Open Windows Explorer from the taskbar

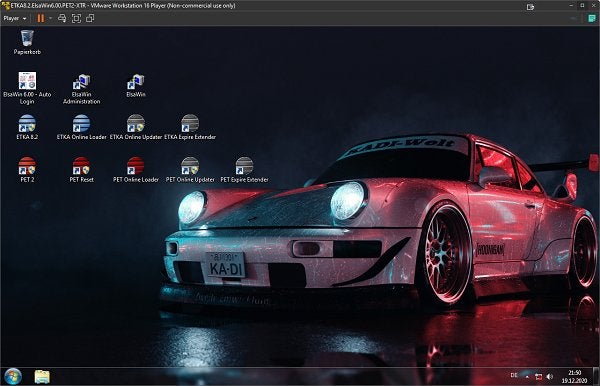(42, 377)
